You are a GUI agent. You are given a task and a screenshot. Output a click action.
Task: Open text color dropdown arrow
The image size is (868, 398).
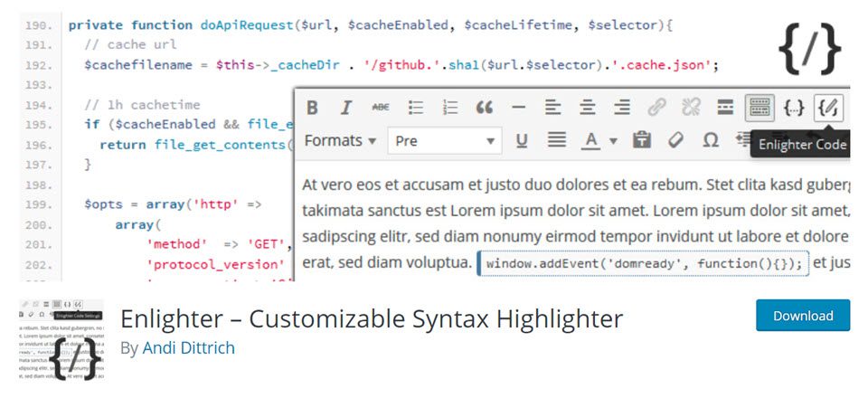click(612, 141)
